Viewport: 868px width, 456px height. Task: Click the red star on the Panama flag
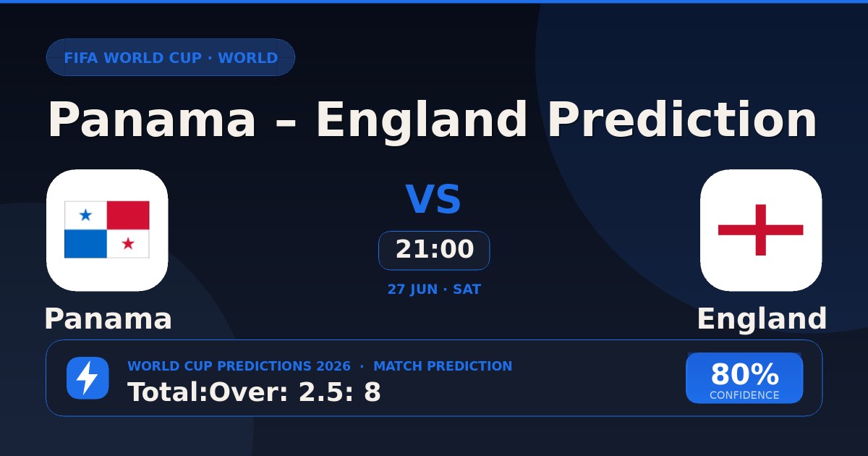pos(128,244)
